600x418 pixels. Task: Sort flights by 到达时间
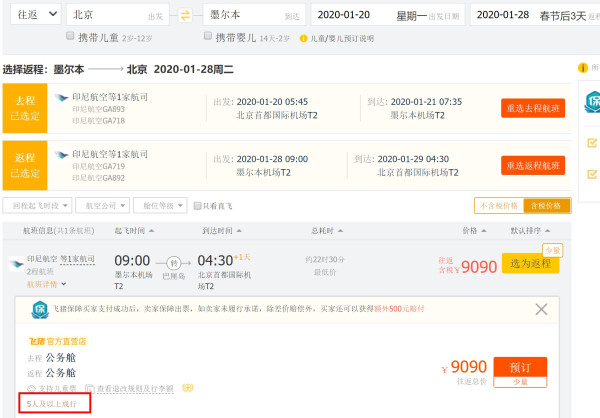[x=222, y=231]
